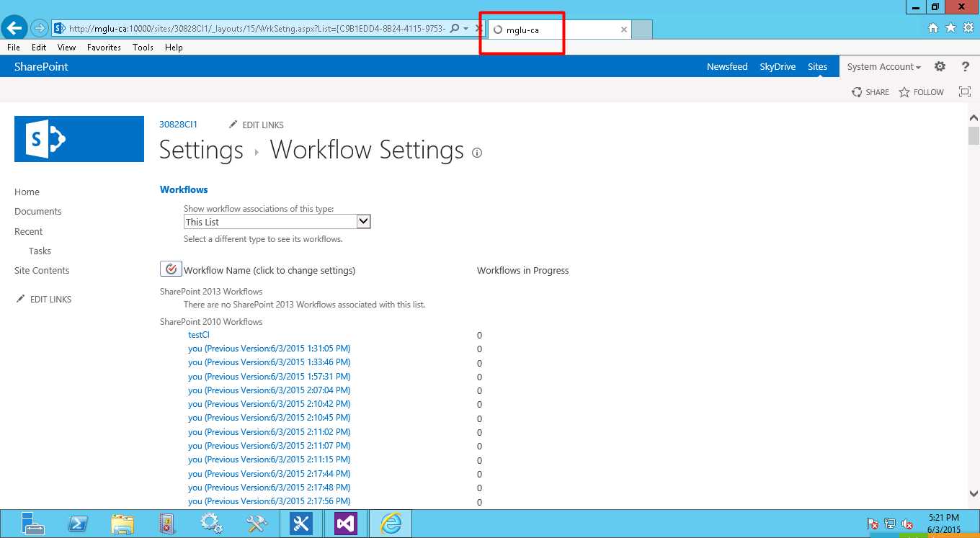Open workflow version 2:07:04 PM
Screen dimensions: 980x538
pos(269,390)
